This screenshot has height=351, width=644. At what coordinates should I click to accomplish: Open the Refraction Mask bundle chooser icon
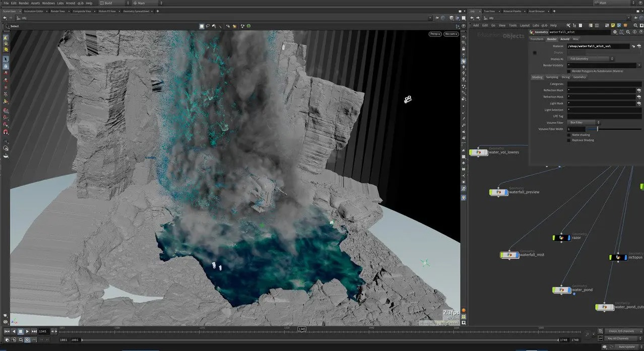coord(639,97)
